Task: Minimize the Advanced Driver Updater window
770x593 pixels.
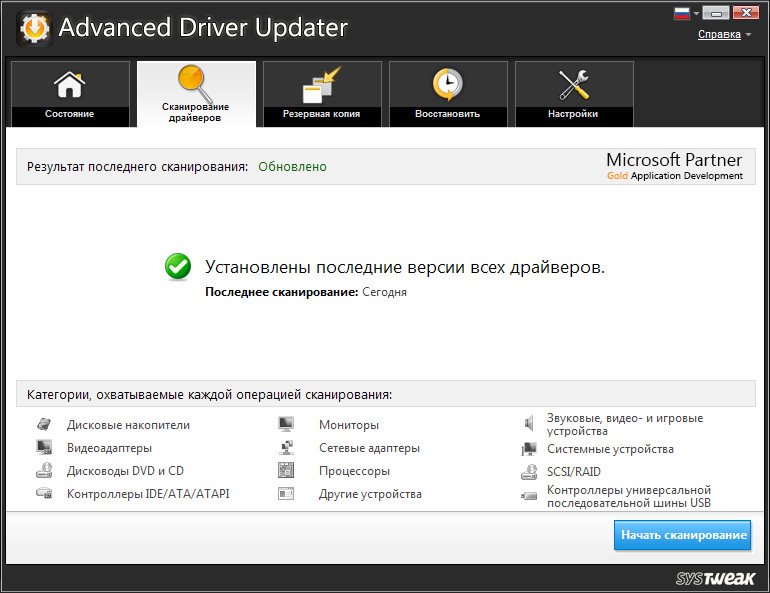Action: [716, 13]
